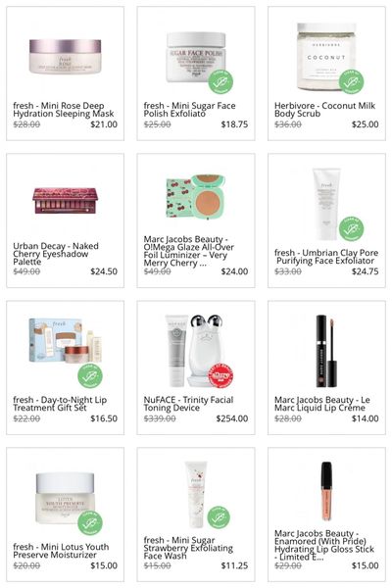
Task: Open Urban Decay Naked Cherry Palette title
Action: [x=56, y=254]
